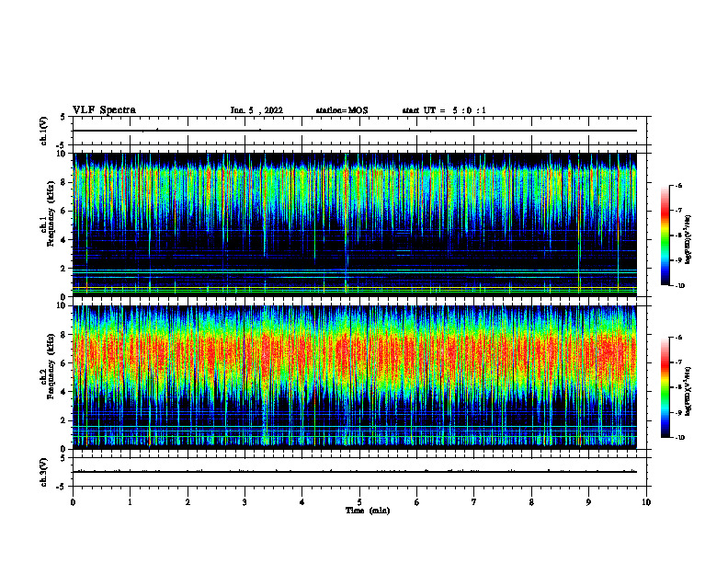The height and width of the screenshot is (563, 728).
Task: Click time axis tick label "7"
Action: pyautogui.click(x=474, y=502)
